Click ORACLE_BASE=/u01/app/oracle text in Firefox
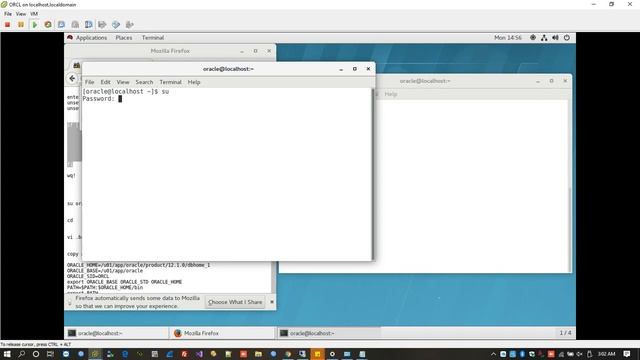 click(x=105, y=271)
